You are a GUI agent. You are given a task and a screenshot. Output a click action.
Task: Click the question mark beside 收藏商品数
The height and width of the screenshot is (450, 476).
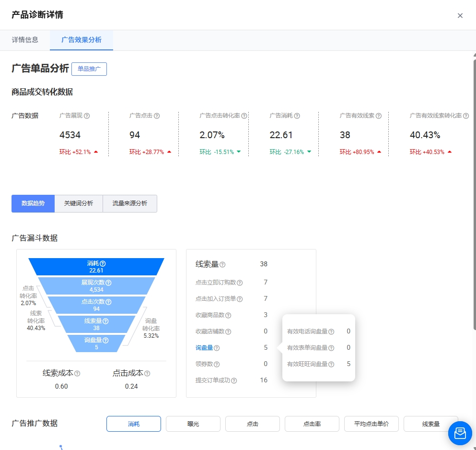point(229,315)
